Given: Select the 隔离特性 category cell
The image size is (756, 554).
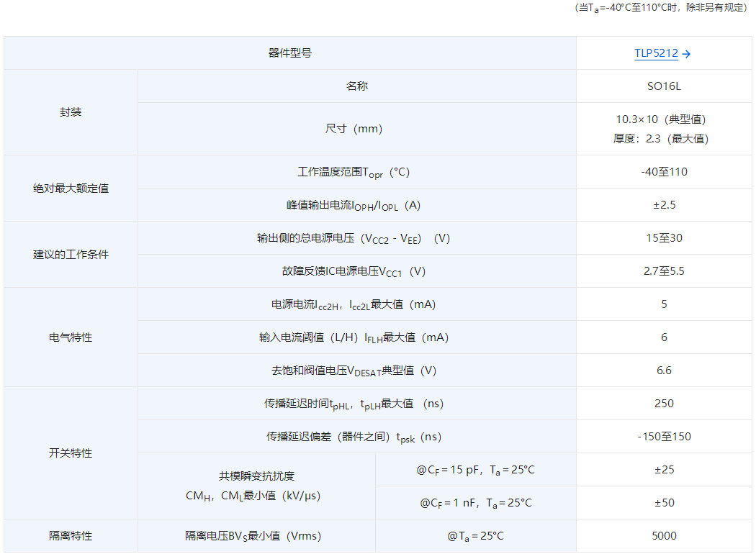Looking at the screenshot, I should (x=71, y=536).
